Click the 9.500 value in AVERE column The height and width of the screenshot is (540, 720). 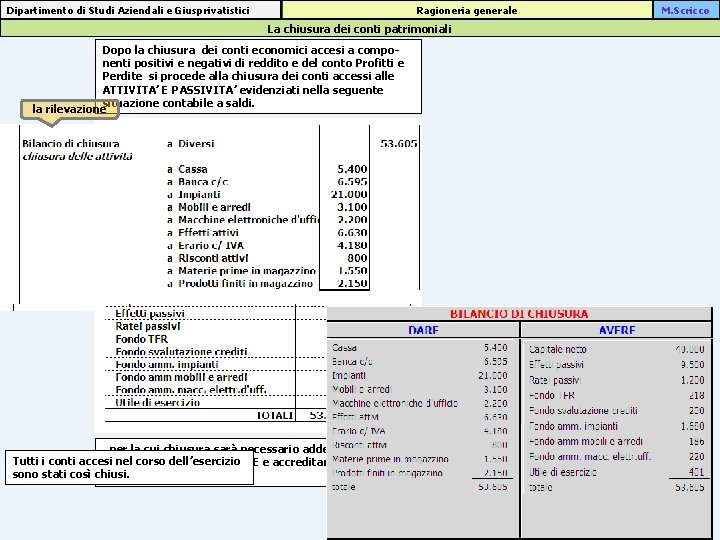[x=692, y=365]
